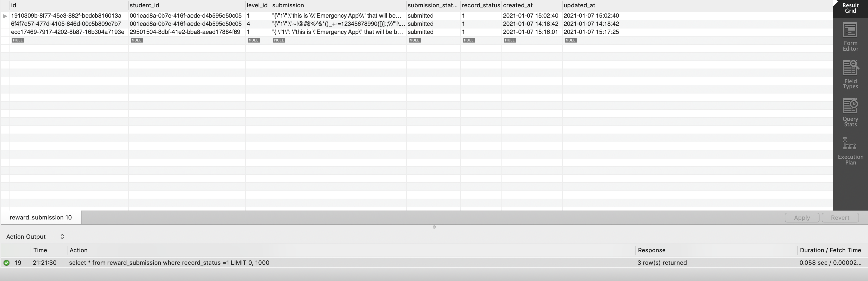Select the reward_submission 10 result tab
Viewport: 868px width, 281px height.
[41, 218]
